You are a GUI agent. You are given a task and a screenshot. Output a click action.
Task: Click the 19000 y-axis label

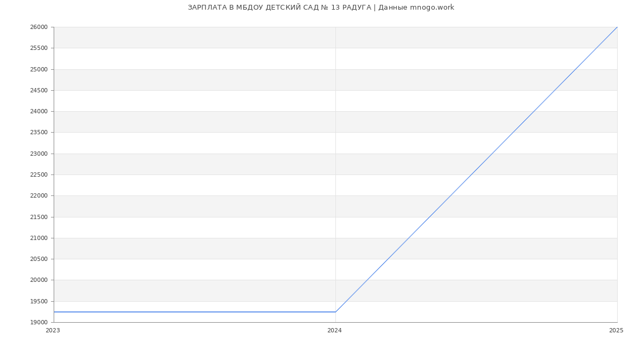[39, 323]
